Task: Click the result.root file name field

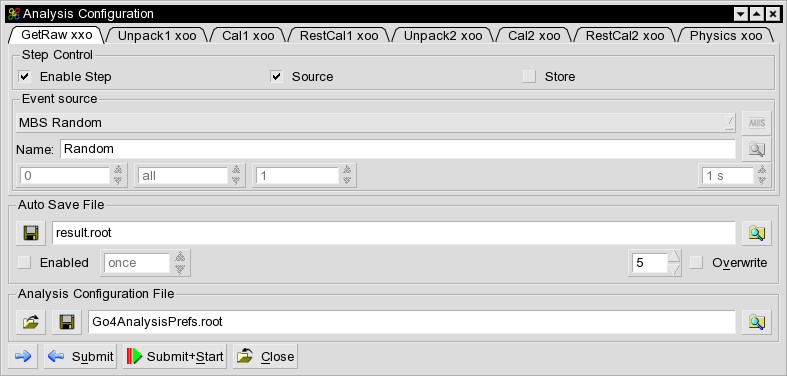Action: pos(394,233)
